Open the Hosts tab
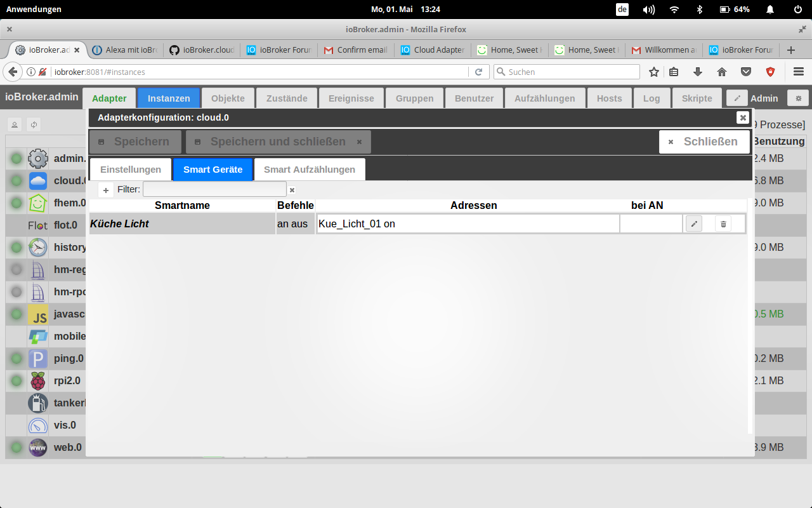The height and width of the screenshot is (508, 812). (610, 98)
